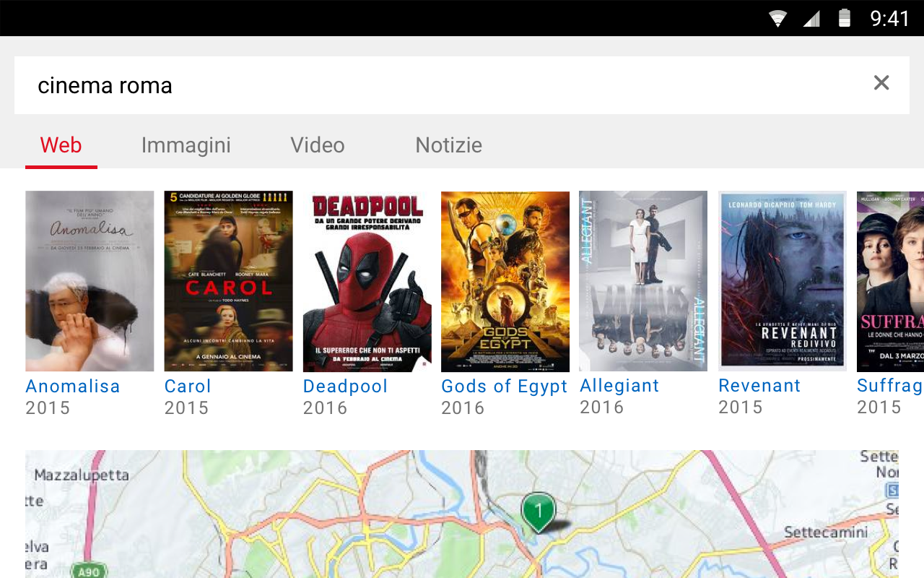The image size is (924, 578).
Task: Open the Carol movie poster
Action: [x=228, y=281]
